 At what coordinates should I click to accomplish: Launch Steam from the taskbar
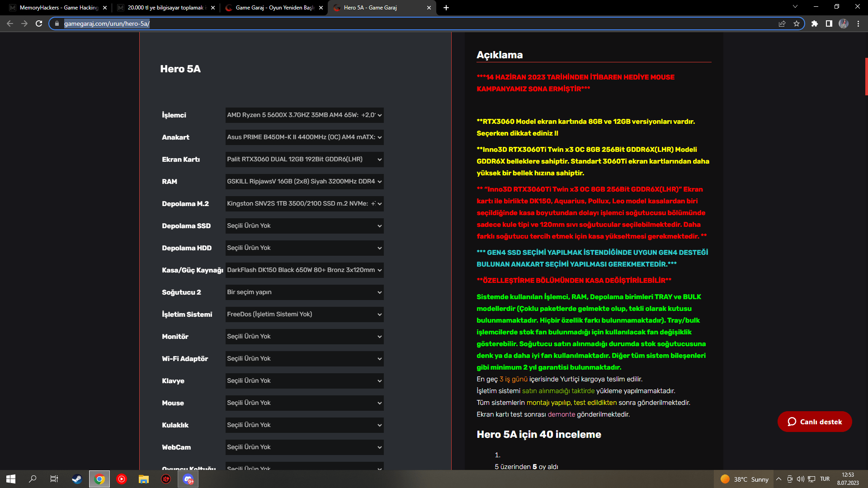(77, 479)
